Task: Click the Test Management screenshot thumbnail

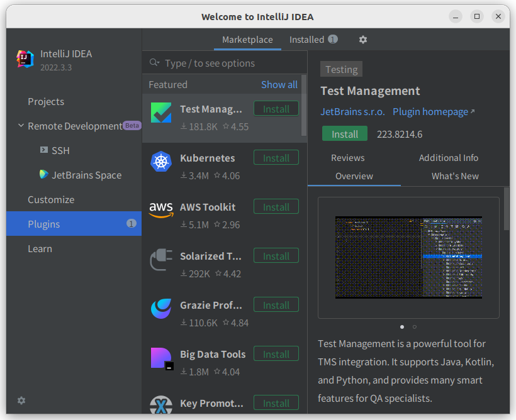Action: (x=408, y=257)
